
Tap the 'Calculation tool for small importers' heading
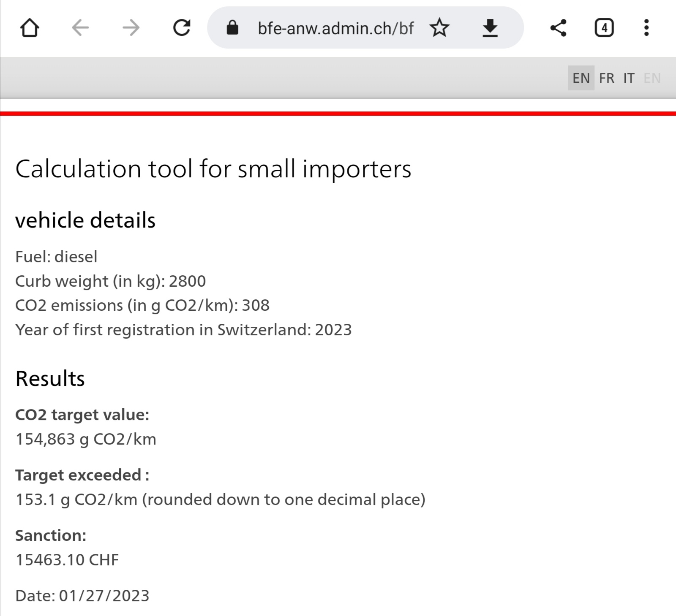[x=213, y=169]
